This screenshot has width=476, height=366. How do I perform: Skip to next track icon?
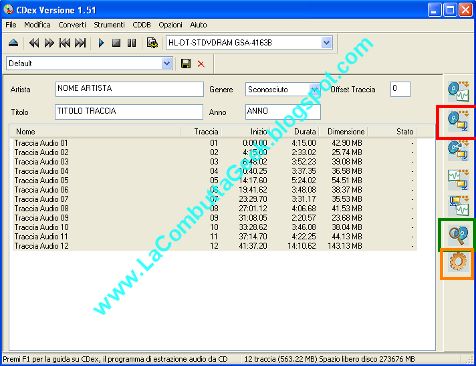(80, 43)
